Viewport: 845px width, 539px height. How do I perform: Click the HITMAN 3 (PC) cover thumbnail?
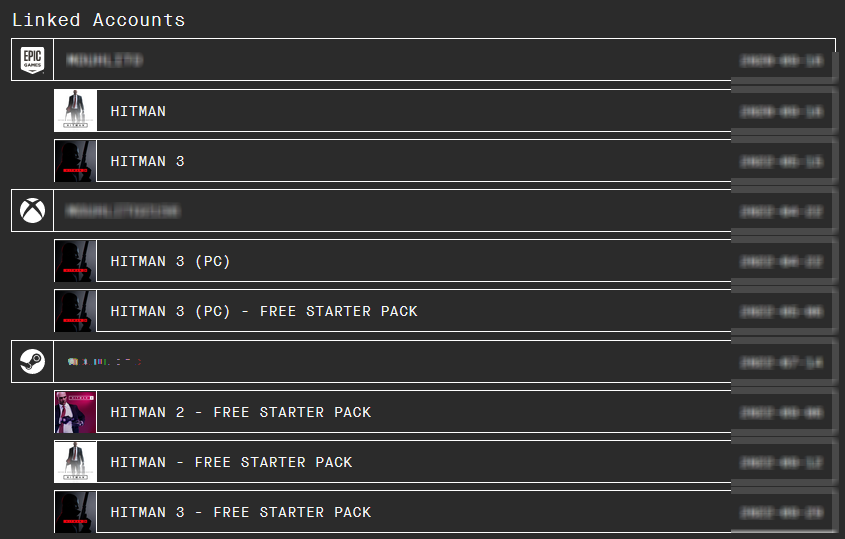[75, 261]
